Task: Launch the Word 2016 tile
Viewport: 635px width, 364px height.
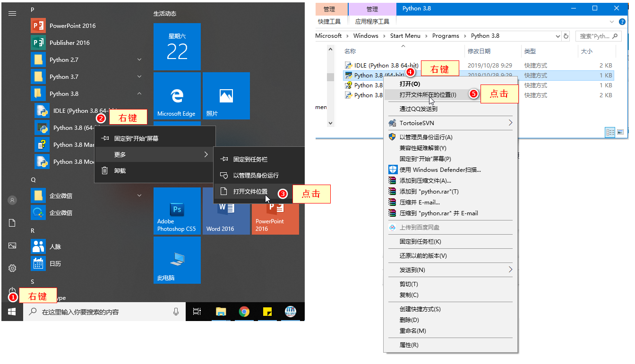Action: coord(226,211)
